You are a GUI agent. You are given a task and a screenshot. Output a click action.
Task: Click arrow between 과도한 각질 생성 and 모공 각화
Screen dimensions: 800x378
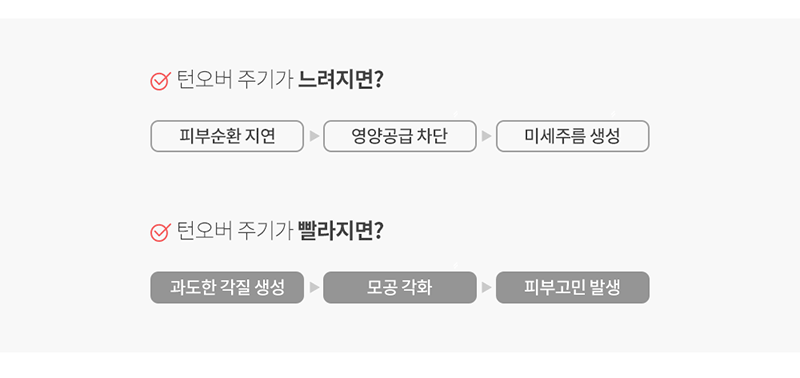(x=314, y=287)
